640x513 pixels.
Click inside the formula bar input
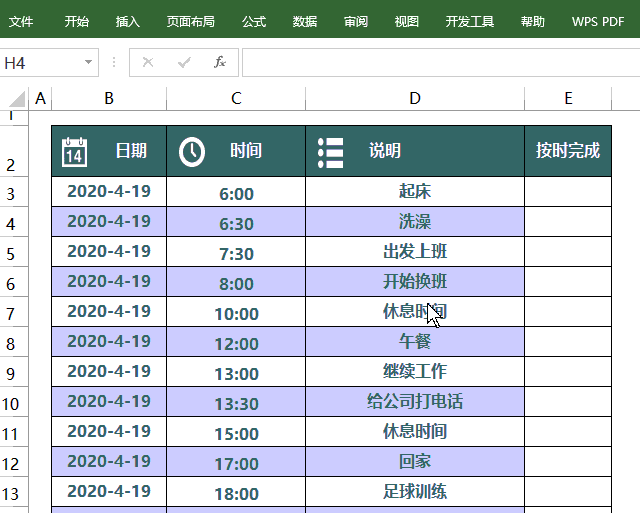[441, 62]
